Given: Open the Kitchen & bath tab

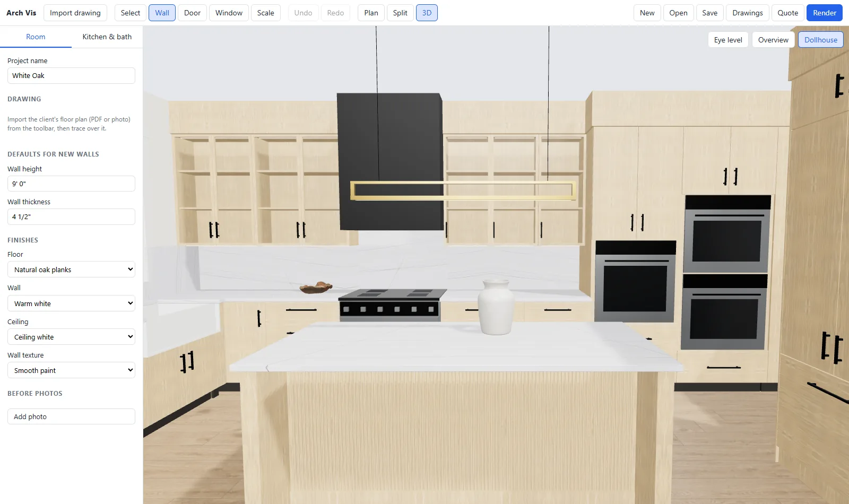Looking at the screenshot, I should (107, 37).
